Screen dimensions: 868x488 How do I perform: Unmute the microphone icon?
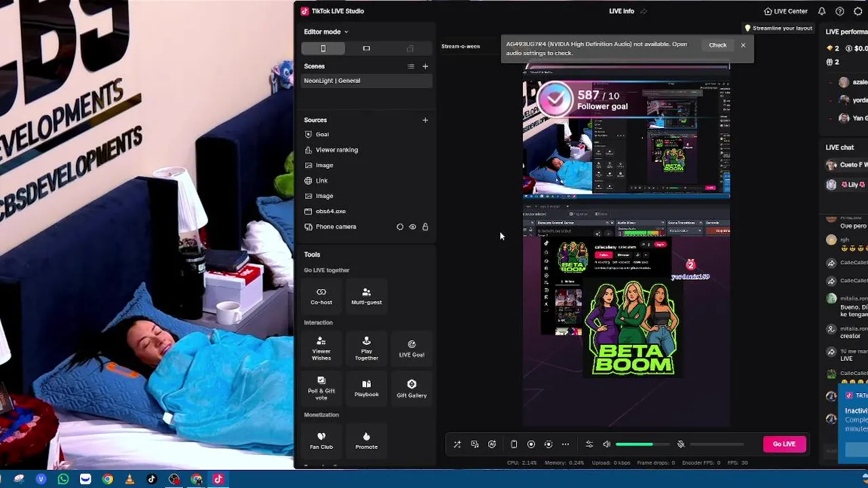[x=681, y=445]
